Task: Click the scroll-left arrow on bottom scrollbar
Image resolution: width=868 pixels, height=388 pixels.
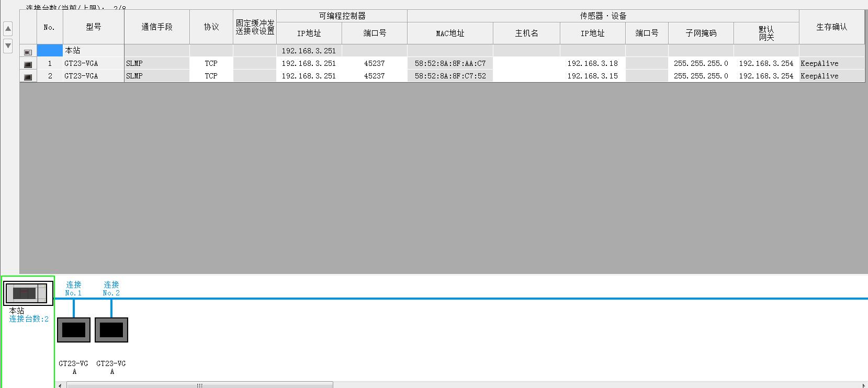Action: tap(60, 385)
